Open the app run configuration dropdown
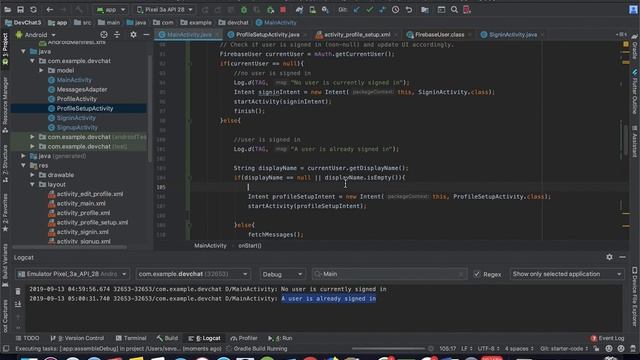The width and height of the screenshot is (640, 360). [x=111, y=9]
